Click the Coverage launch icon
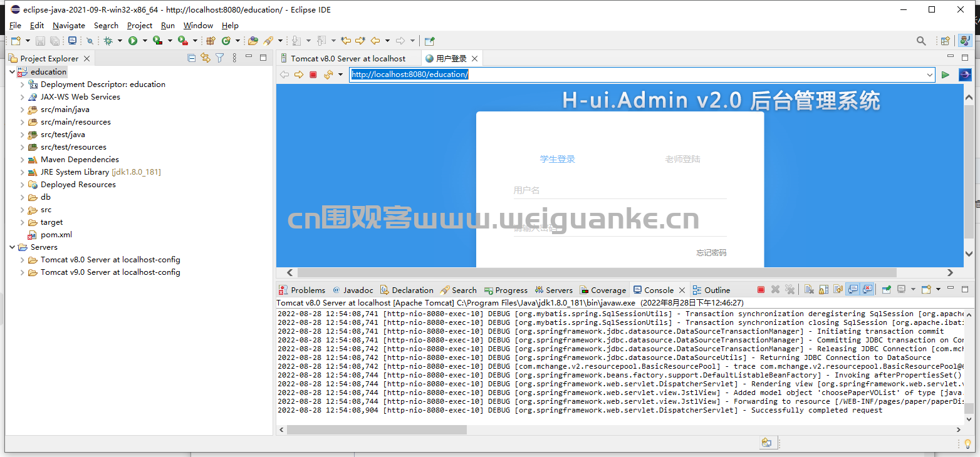This screenshot has width=980, height=457. coord(157,41)
